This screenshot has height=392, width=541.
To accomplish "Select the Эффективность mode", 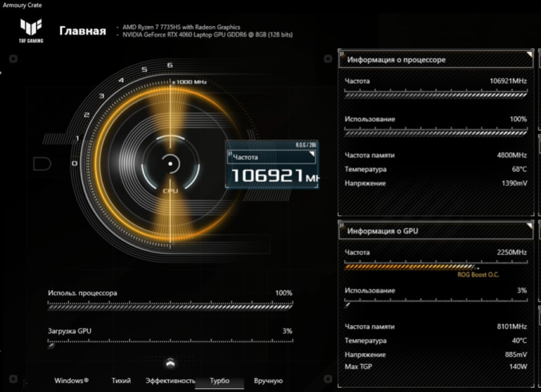I will coord(170,380).
